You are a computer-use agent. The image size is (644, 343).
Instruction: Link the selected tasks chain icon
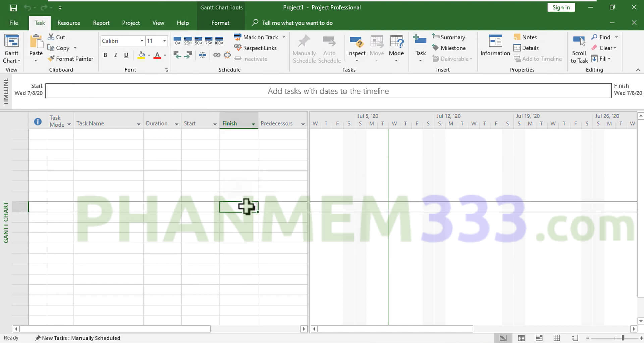pyautogui.click(x=217, y=55)
